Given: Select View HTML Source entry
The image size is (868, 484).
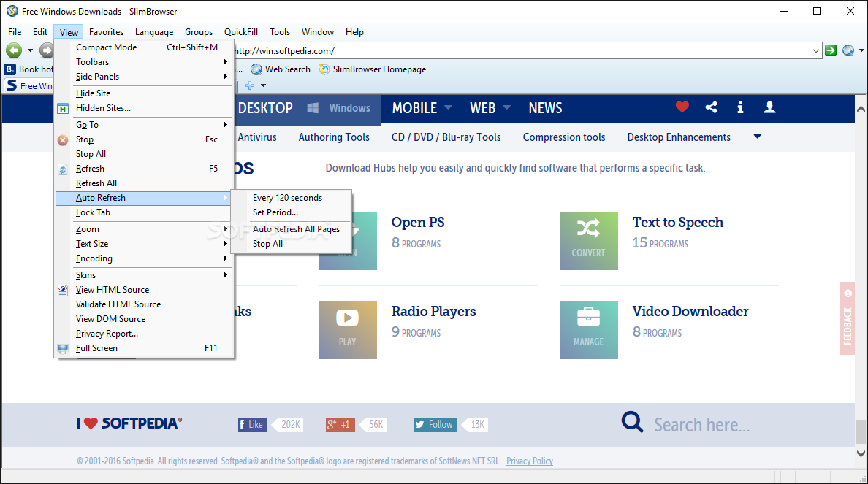Looking at the screenshot, I should click(145, 289).
